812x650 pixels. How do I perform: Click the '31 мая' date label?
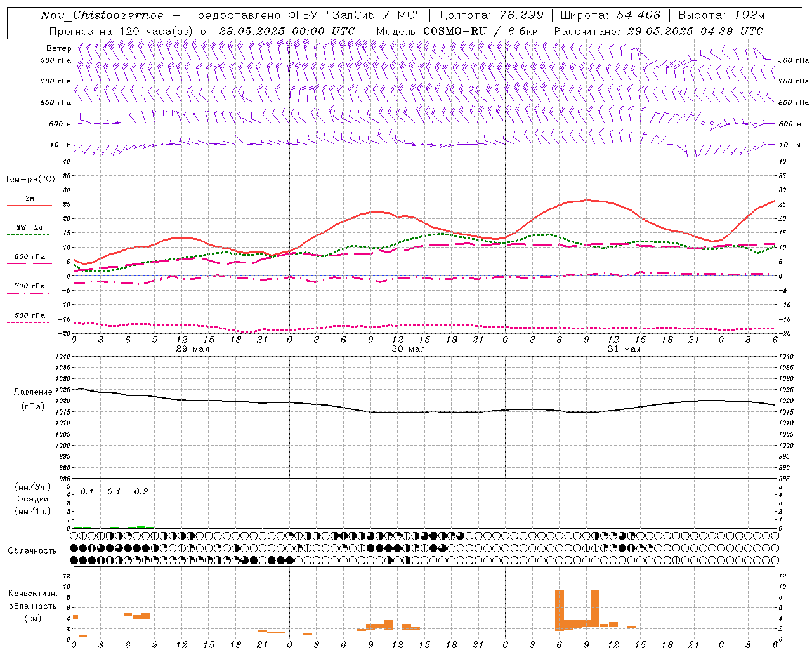[x=624, y=349]
